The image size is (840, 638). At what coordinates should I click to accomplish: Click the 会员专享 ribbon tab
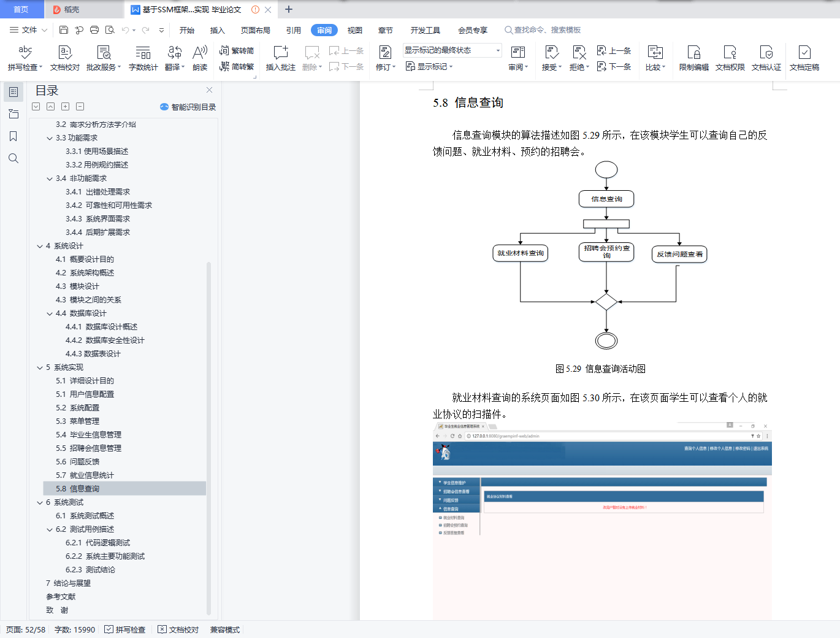[473, 30]
